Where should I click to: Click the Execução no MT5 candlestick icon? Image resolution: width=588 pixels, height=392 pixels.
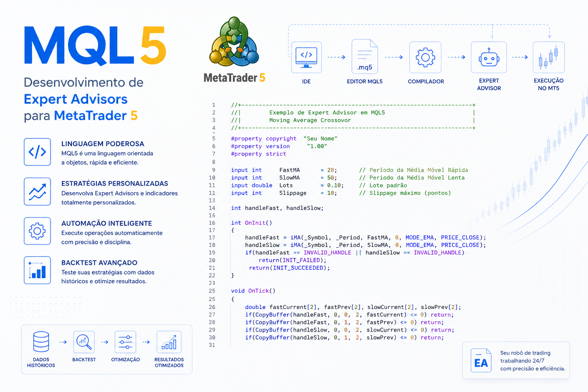549,57
